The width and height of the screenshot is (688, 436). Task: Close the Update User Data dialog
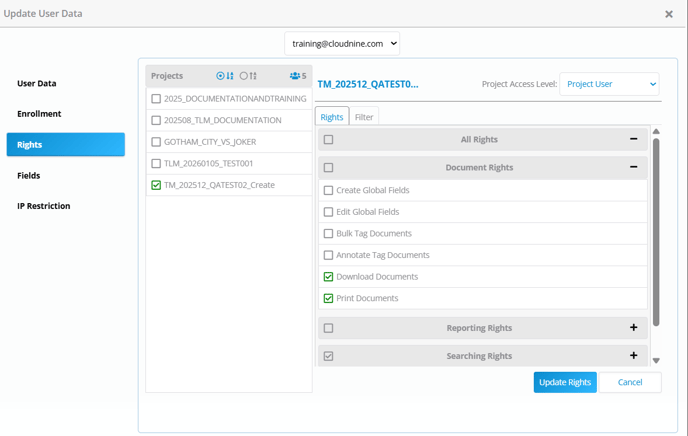(x=669, y=14)
